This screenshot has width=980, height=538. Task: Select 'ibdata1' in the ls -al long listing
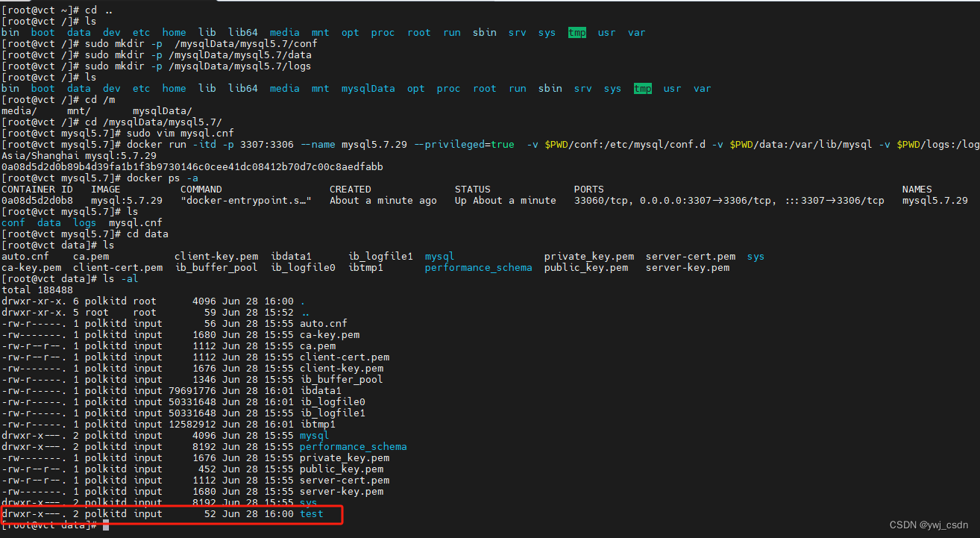321,391
